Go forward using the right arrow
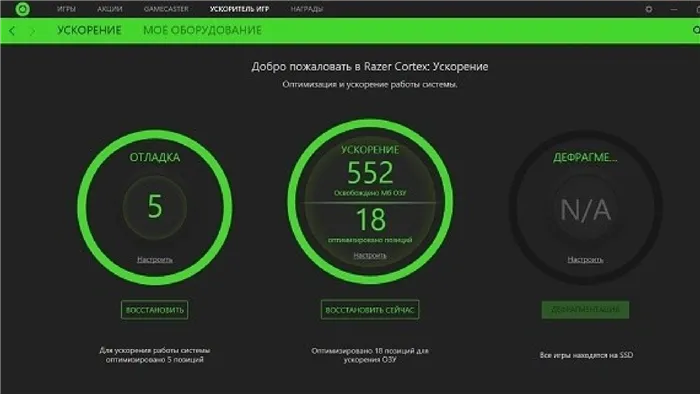The image size is (700, 394). (32, 31)
